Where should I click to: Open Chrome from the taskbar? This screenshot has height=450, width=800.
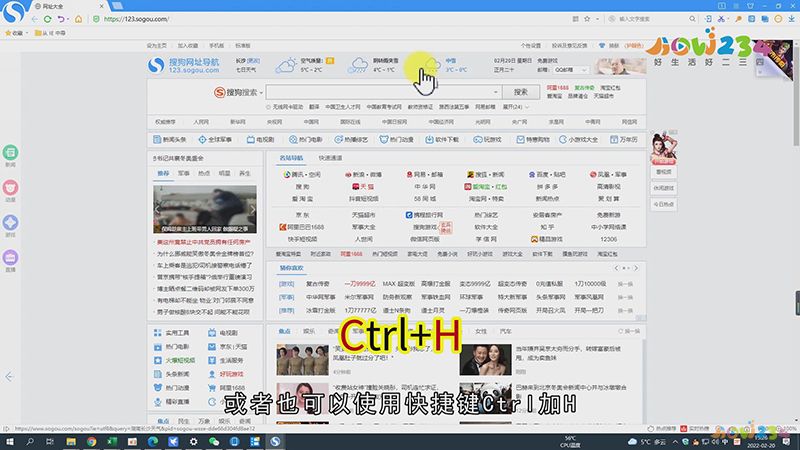[x=91, y=442]
